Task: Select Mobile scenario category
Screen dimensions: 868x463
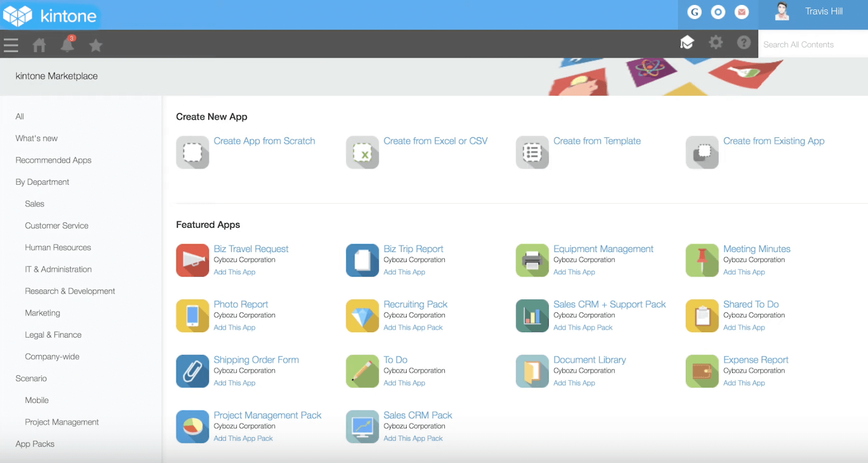Action: click(37, 400)
